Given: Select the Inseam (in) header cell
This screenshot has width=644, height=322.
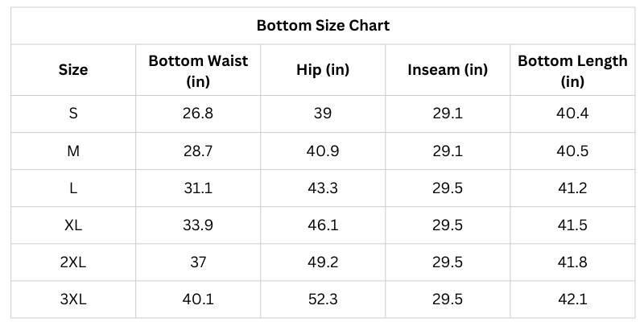Looking at the screenshot, I should (x=448, y=70).
